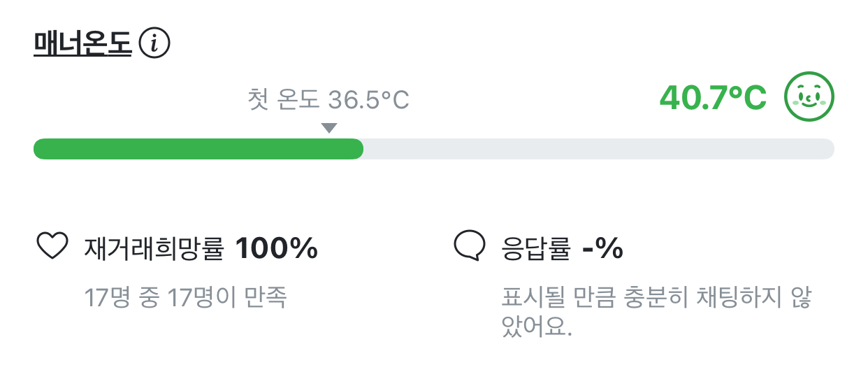The width and height of the screenshot is (868, 386).
Task: Click the bold 100% value
Action: pyautogui.click(x=277, y=248)
